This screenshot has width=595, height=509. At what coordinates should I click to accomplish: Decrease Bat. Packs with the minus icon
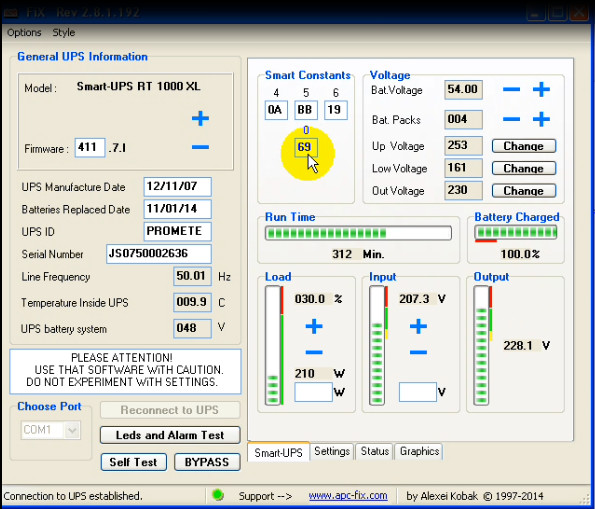(x=511, y=119)
